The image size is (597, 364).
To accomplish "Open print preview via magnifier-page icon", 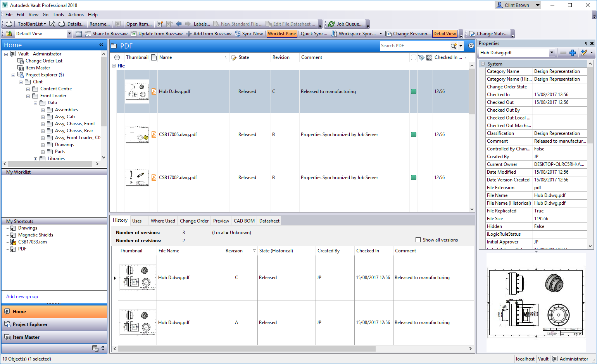I will [x=52, y=24].
